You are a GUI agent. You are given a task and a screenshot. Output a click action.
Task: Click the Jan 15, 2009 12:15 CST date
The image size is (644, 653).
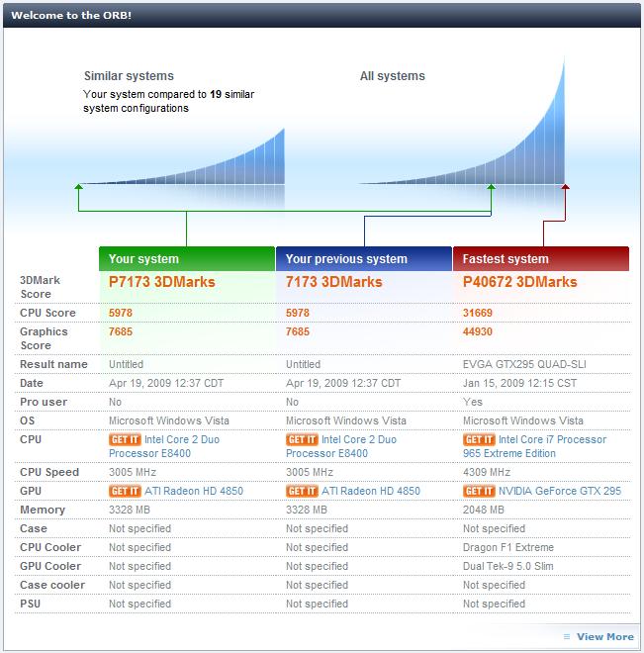pyautogui.click(x=520, y=383)
